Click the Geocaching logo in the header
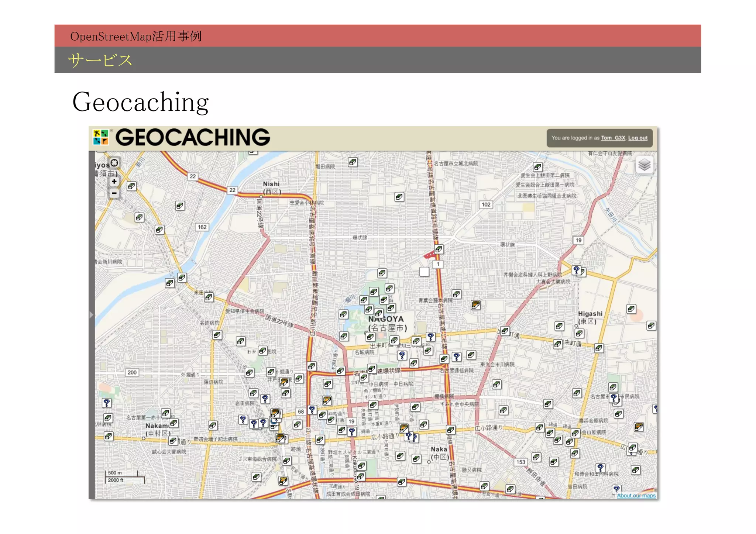Viewport: 756px width, 534px height. pos(182,137)
